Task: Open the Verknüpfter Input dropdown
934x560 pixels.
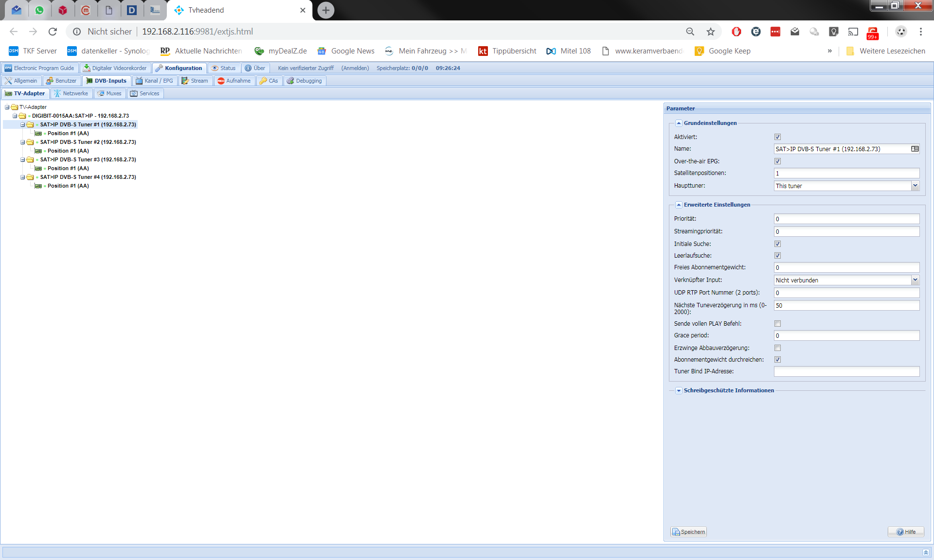Action: coord(915,280)
